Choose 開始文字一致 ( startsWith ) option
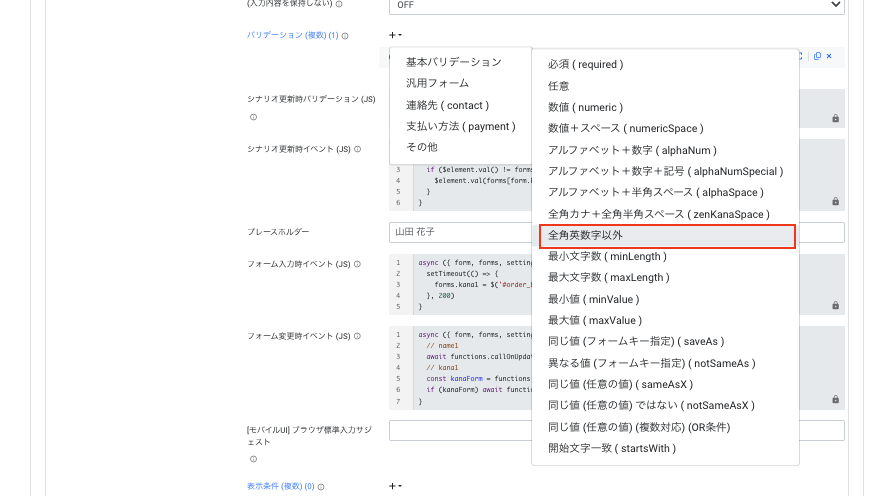The height and width of the screenshot is (496, 888). 611,448
